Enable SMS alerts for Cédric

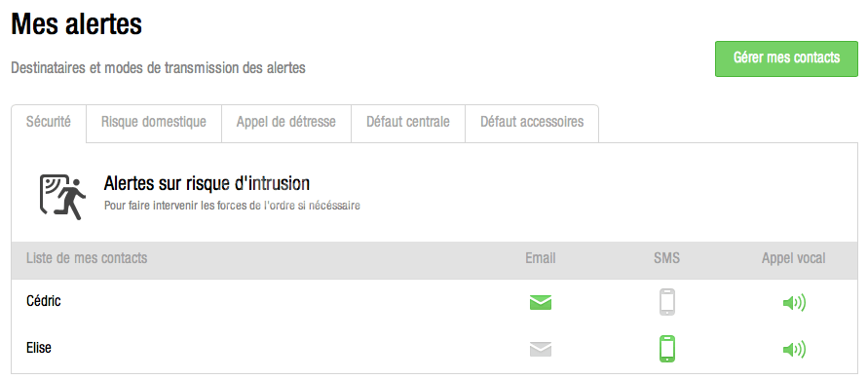[667, 302]
